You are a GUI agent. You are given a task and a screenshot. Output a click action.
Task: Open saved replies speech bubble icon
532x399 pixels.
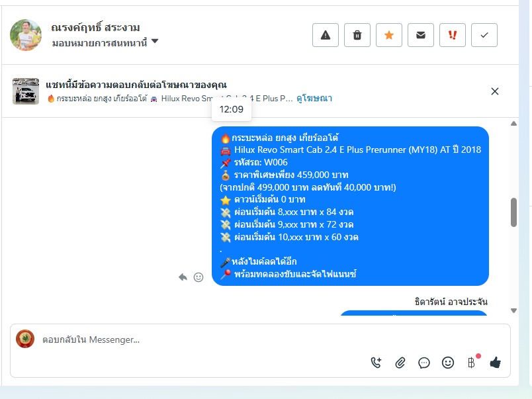(423, 363)
